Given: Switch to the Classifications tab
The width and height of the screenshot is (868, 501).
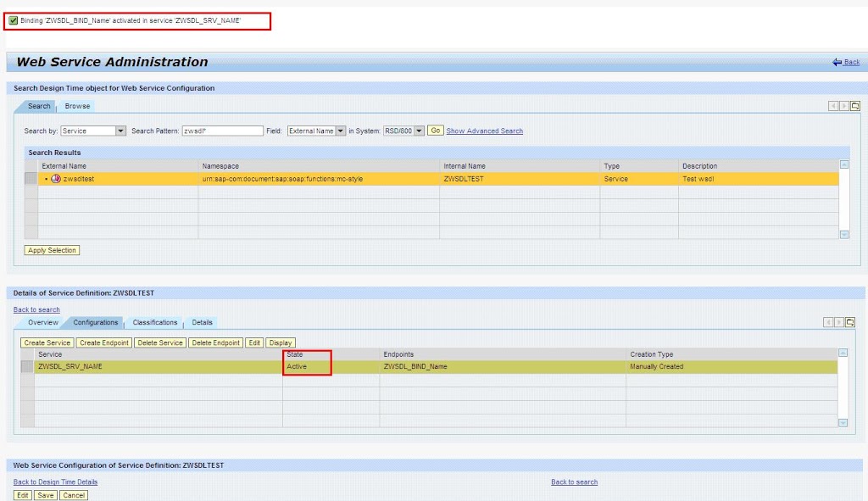Looking at the screenshot, I should 156,322.
